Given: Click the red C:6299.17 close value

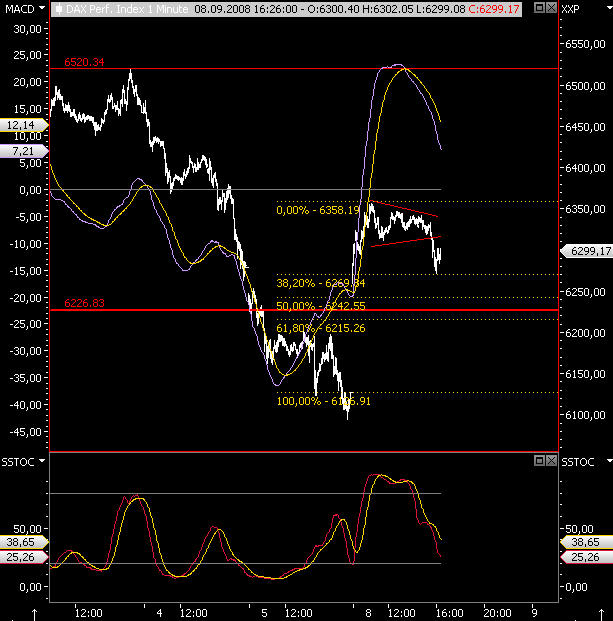Looking at the screenshot, I should coord(493,9).
